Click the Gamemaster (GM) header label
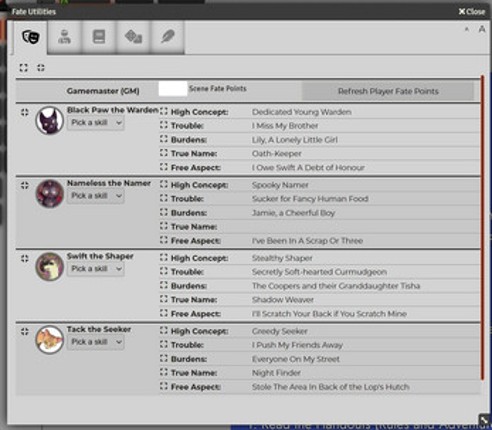The height and width of the screenshot is (430, 492). click(103, 91)
